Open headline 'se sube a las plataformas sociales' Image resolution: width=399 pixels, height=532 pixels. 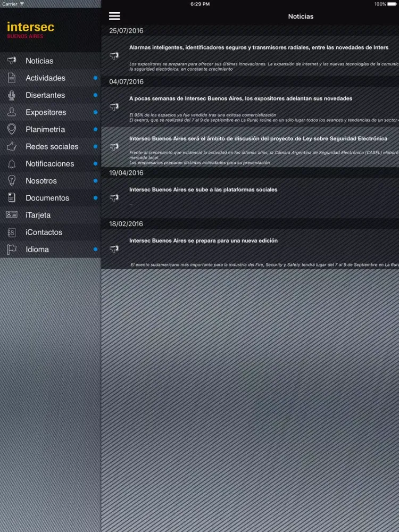(x=203, y=190)
